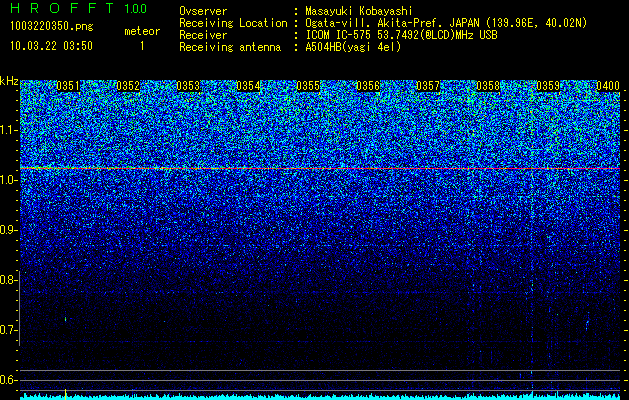Click the 0400 time marker

pyautogui.click(x=608, y=86)
